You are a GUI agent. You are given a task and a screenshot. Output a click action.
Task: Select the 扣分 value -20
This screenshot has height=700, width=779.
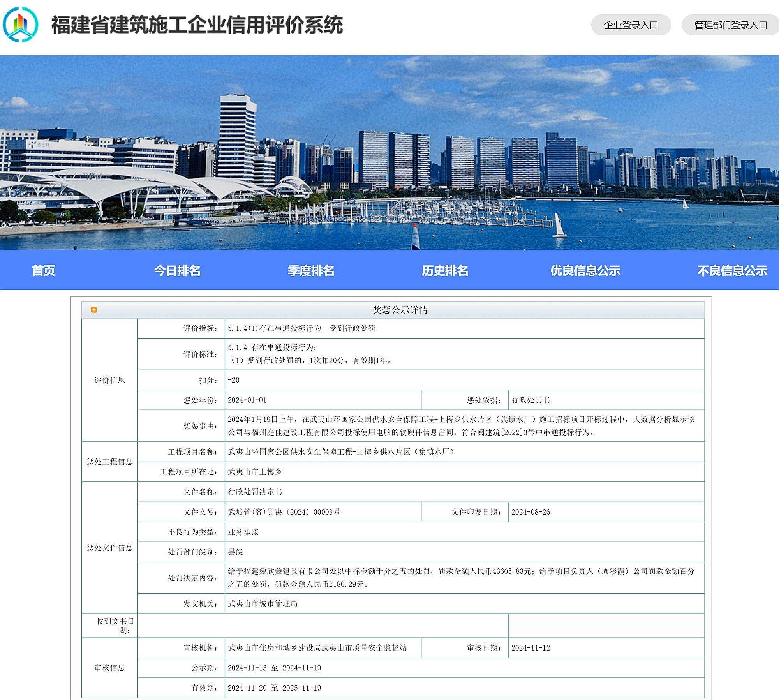click(234, 380)
